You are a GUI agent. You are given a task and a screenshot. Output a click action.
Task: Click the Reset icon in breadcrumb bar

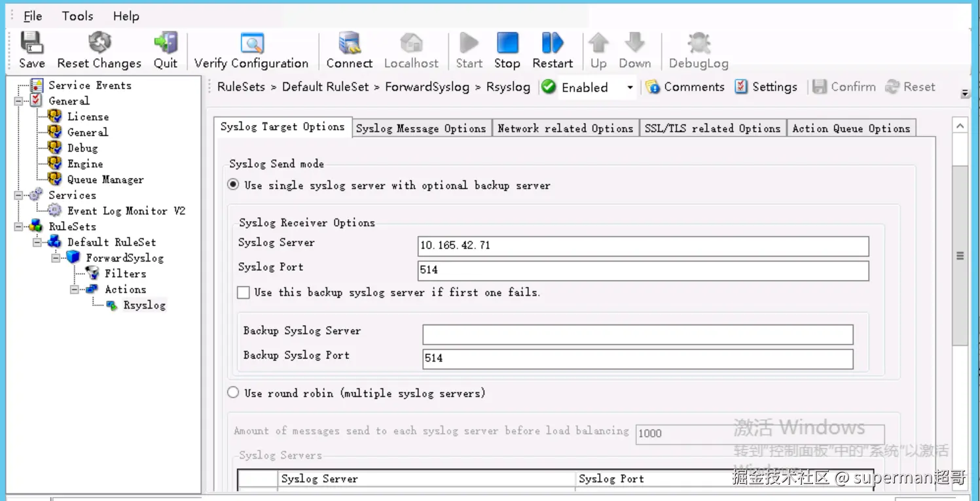pos(892,87)
